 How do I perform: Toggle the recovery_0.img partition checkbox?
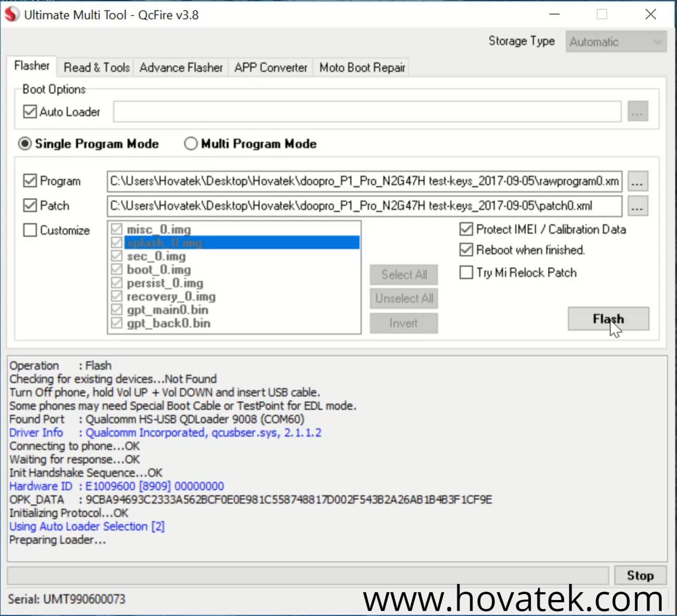[x=117, y=296]
